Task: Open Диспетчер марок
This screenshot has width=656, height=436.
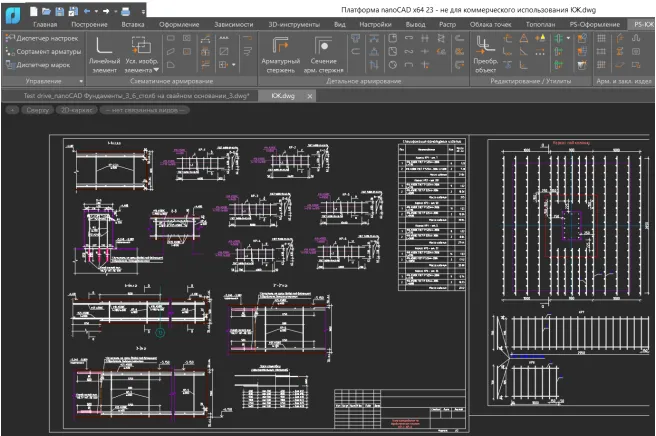Action: pos(41,63)
